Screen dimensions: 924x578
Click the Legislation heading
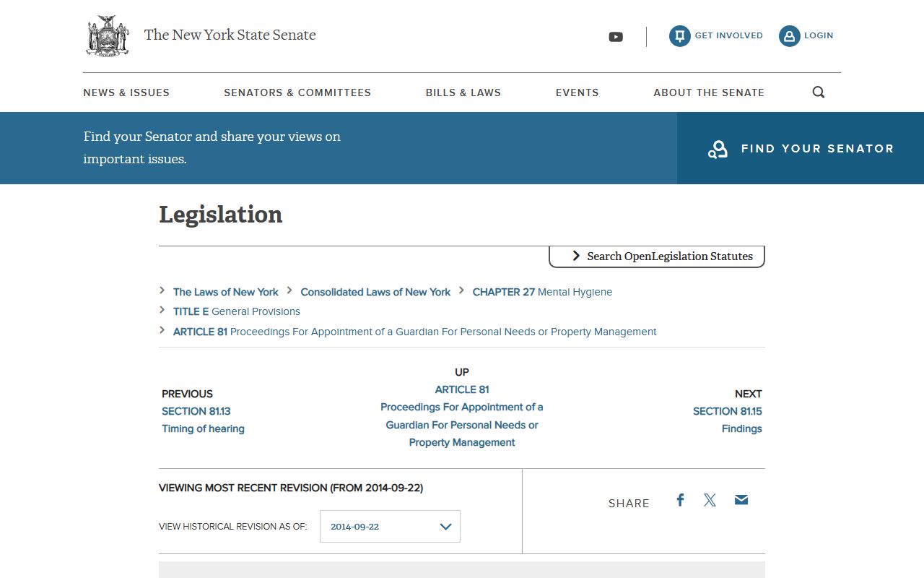pos(221,215)
